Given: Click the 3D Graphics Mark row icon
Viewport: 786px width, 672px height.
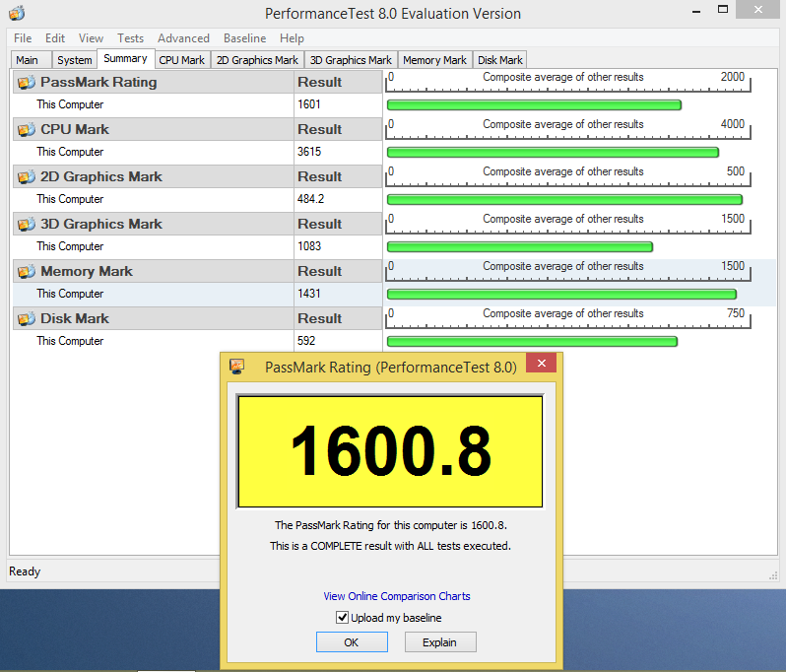Looking at the screenshot, I should (x=26, y=224).
